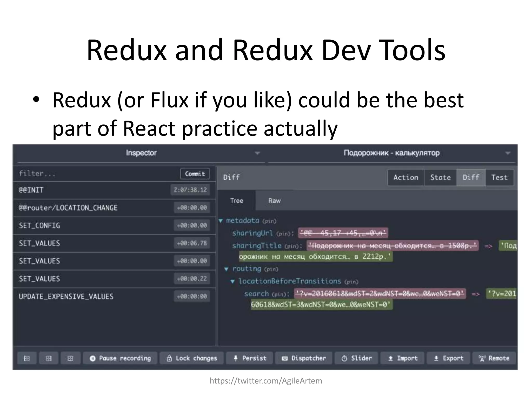532x399 pixels.
Task: Click the Import upload button
Action: click(402, 358)
